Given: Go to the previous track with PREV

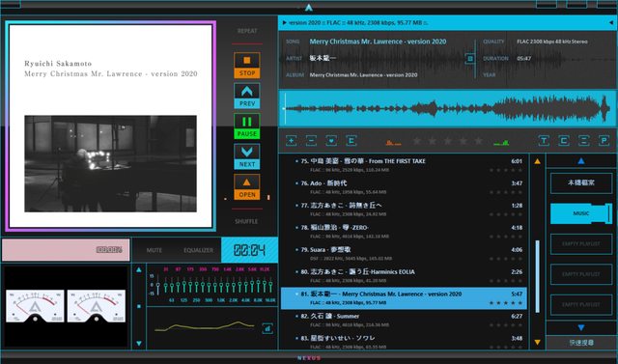Looking at the screenshot, I should [247, 96].
